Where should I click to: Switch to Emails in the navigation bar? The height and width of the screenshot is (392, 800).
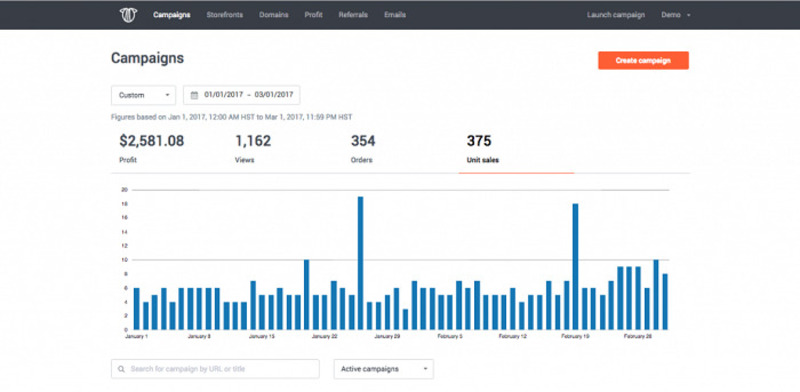click(395, 15)
